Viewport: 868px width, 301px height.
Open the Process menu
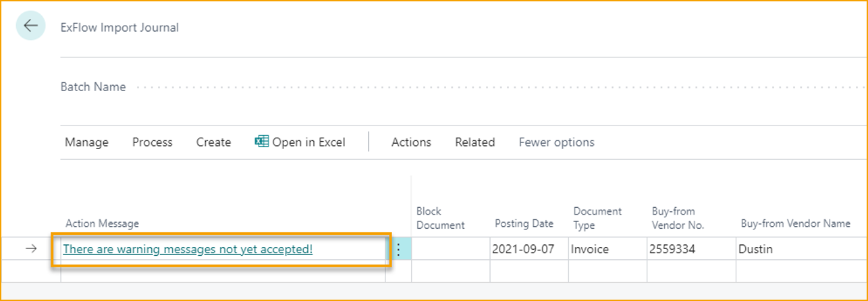[x=153, y=142]
